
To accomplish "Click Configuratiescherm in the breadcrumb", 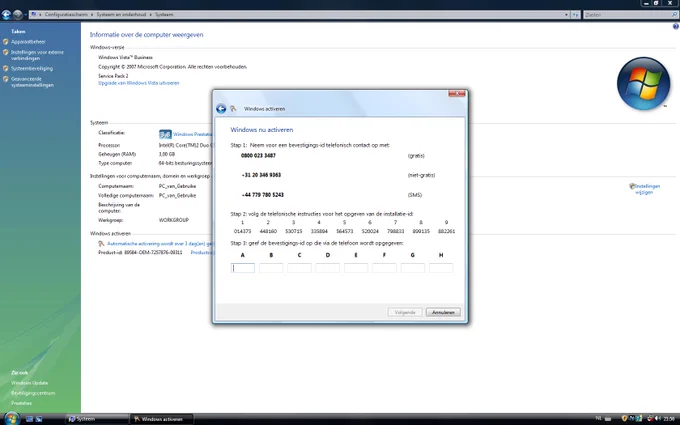I will click(x=66, y=15).
